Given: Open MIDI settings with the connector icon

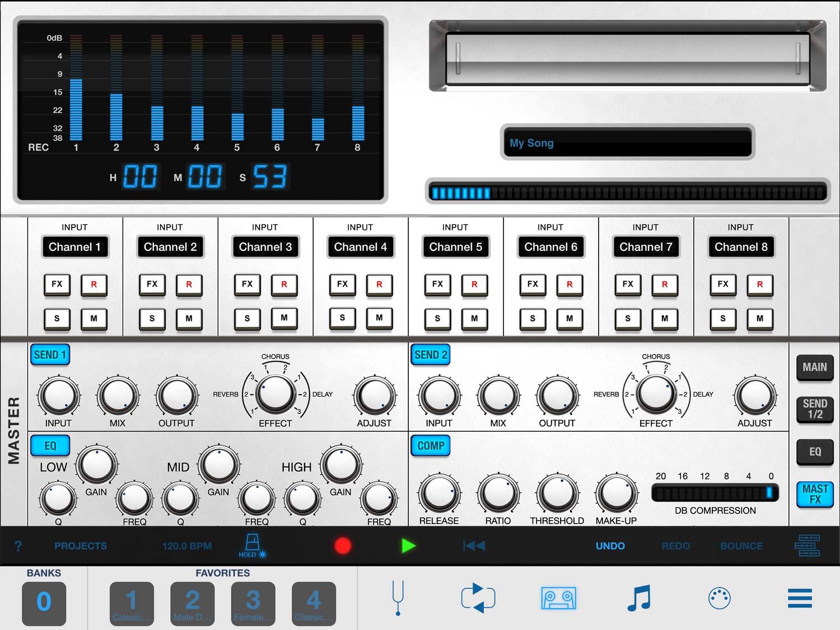Looking at the screenshot, I should [720, 598].
